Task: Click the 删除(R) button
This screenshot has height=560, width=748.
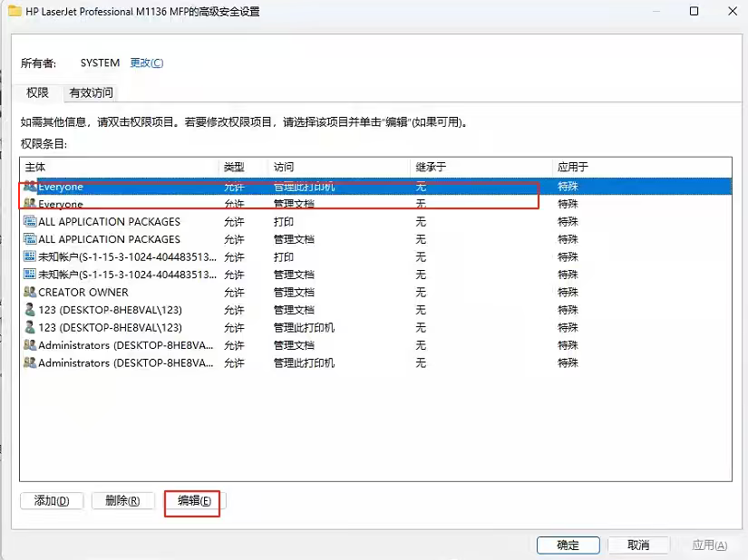Action: (x=122, y=500)
